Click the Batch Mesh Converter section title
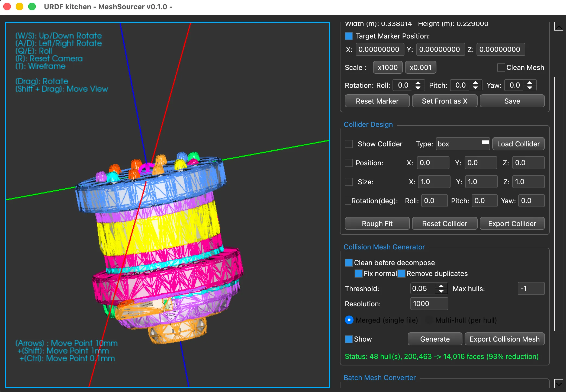566x392 pixels. click(380, 378)
